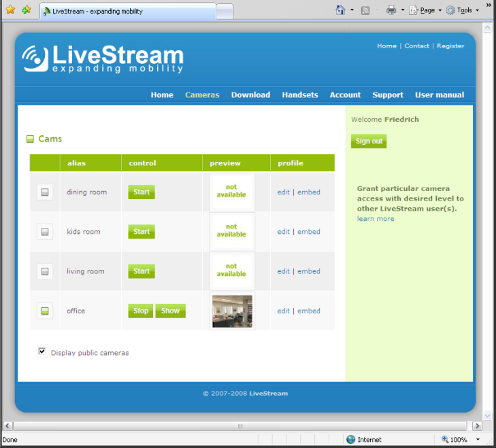
Task: Toggle the dining room camera checkbox
Action: (x=45, y=192)
